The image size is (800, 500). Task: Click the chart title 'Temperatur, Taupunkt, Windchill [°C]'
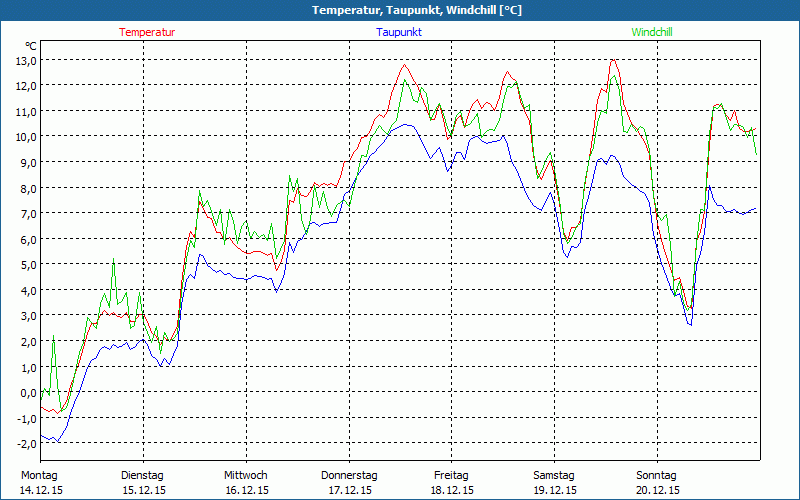417,10
